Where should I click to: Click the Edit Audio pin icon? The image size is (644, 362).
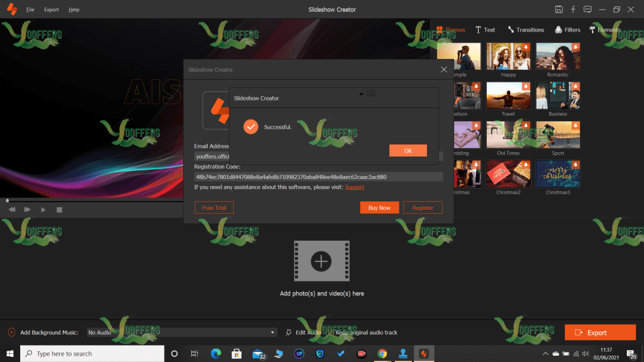pyautogui.click(x=289, y=332)
